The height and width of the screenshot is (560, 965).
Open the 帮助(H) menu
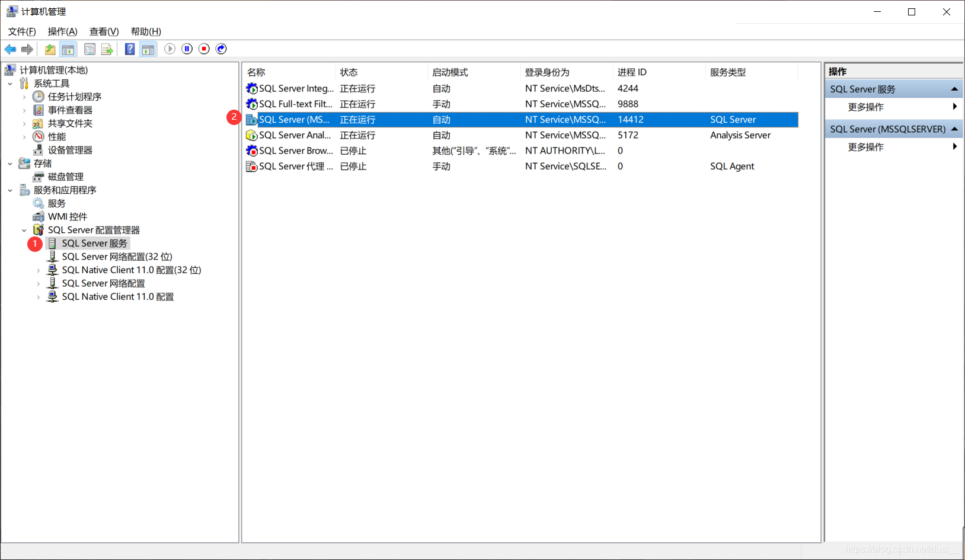click(x=146, y=31)
